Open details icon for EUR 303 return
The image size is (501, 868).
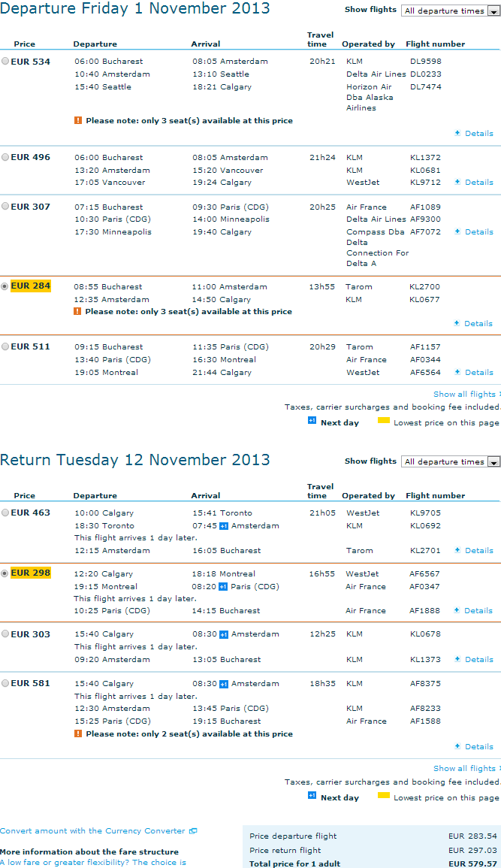457,659
